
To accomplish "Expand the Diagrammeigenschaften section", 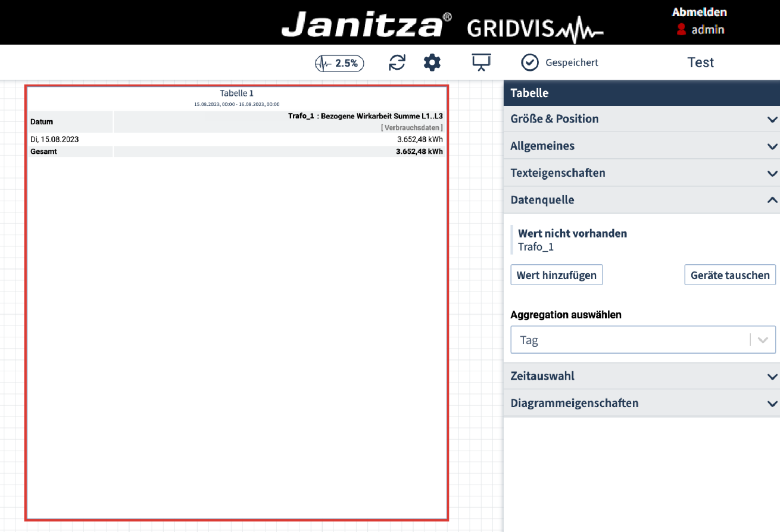I will [x=641, y=403].
